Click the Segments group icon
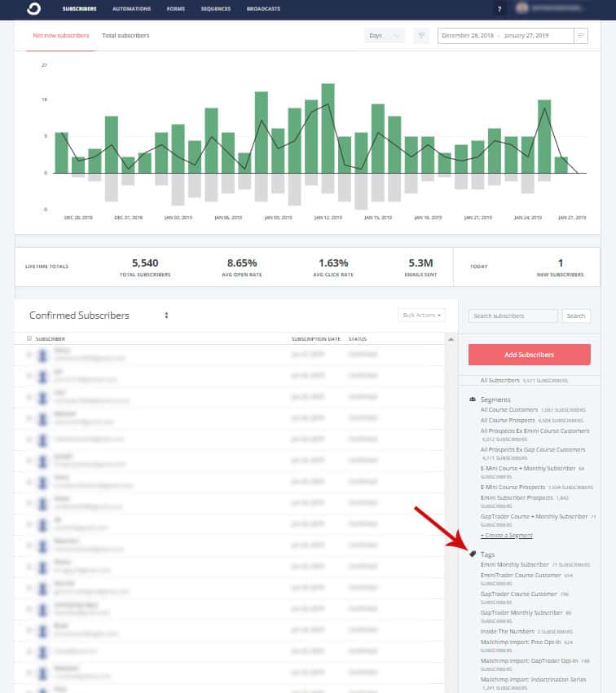This screenshot has width=616, height=693. pos(473,399)
